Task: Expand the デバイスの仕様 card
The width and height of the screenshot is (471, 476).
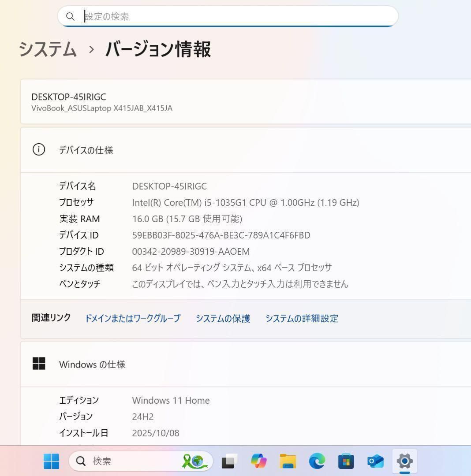Action: 86,150
